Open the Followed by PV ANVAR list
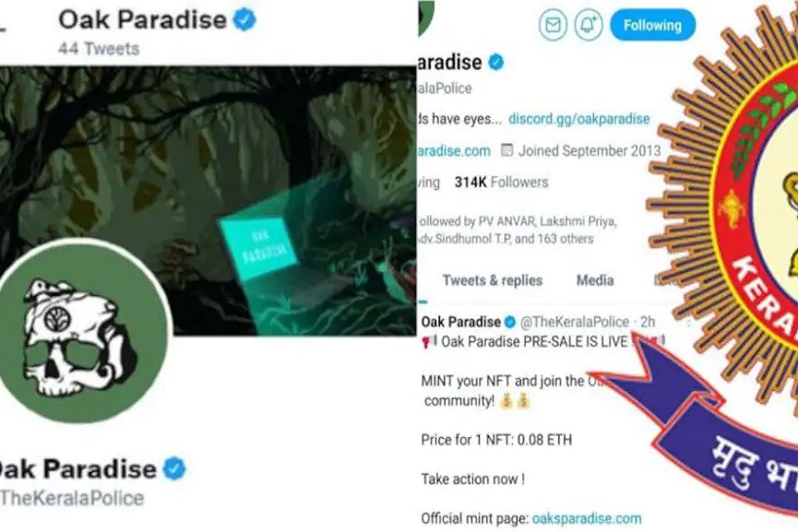798x532 pixels. (516, 230)
